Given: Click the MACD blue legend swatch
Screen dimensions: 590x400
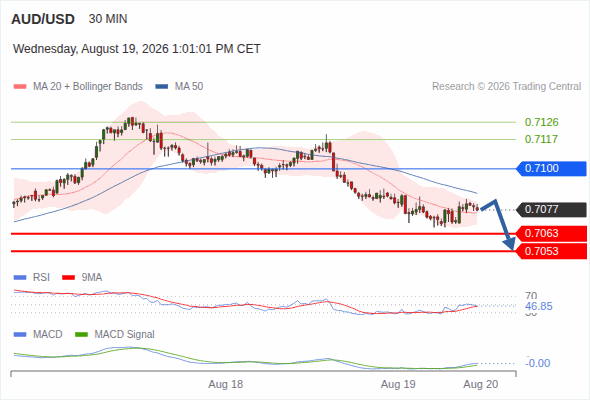Looking at the screenshot, I should coord(20,335).
